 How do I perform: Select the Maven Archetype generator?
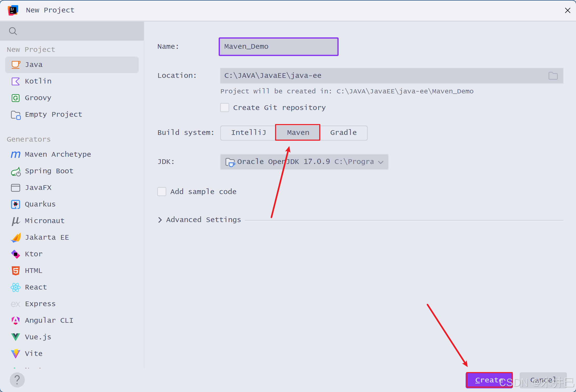[58, 154]
